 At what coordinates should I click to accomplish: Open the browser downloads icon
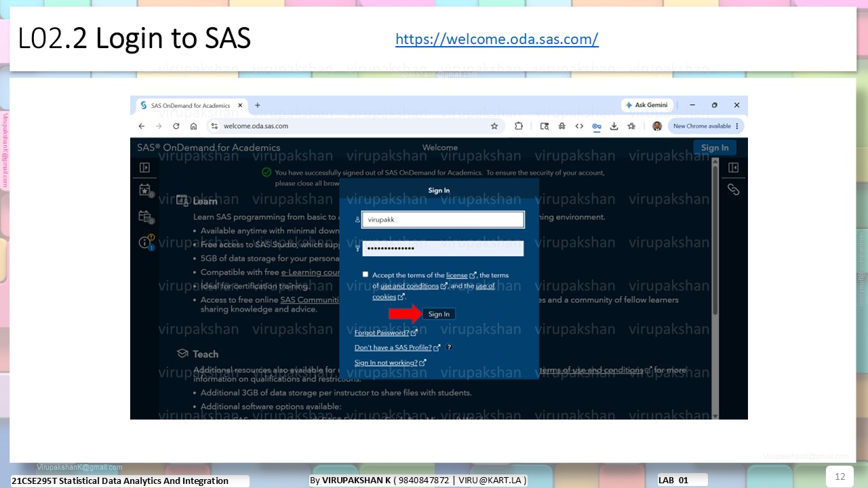coord(614,126)
